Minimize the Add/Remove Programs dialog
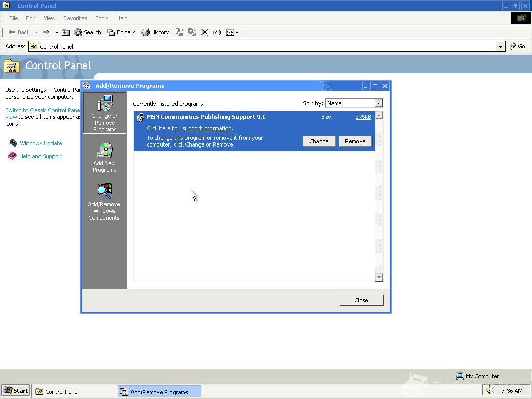 click(x=365, y=86)
